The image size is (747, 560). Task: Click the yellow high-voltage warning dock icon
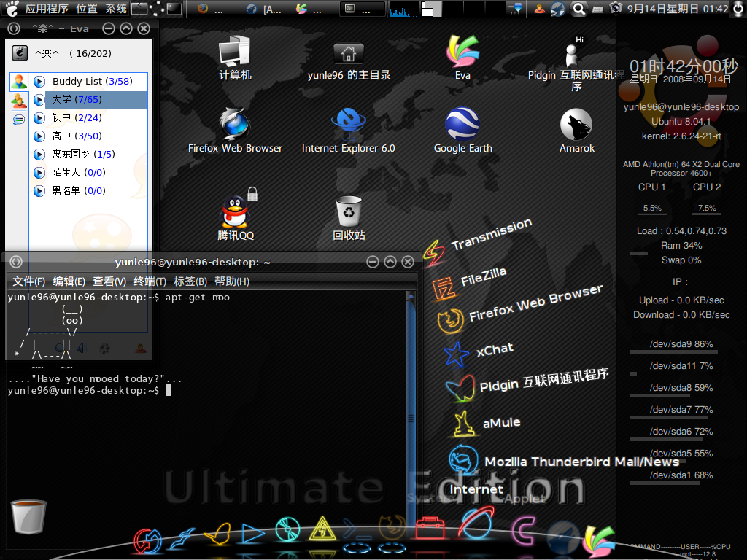pos(322,529)
